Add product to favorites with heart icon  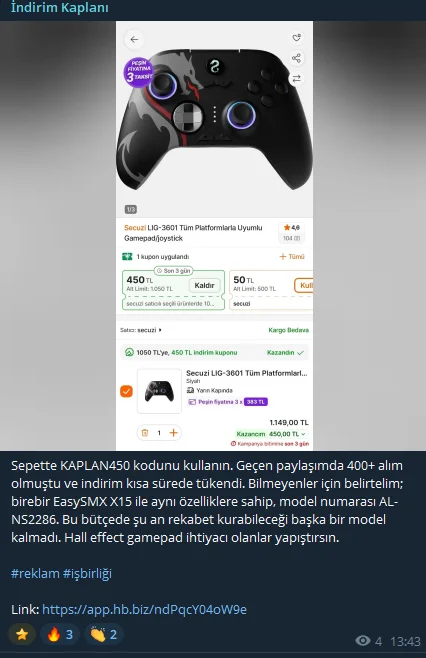click(x=296, y=38)
